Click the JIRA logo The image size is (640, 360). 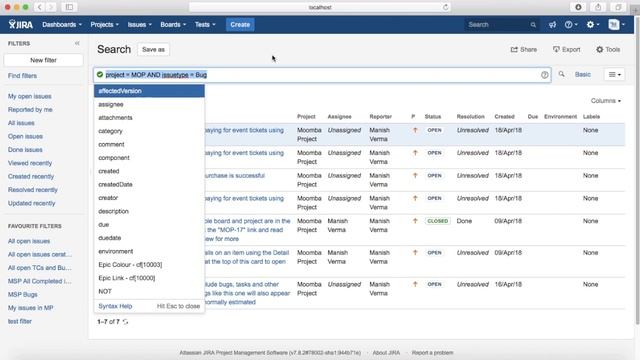pyautogui.click(x=20, y=24)
